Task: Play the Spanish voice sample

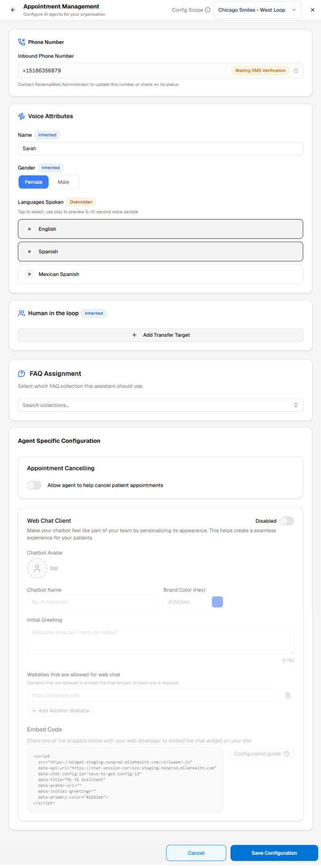Action: click(x=29, y=252)
